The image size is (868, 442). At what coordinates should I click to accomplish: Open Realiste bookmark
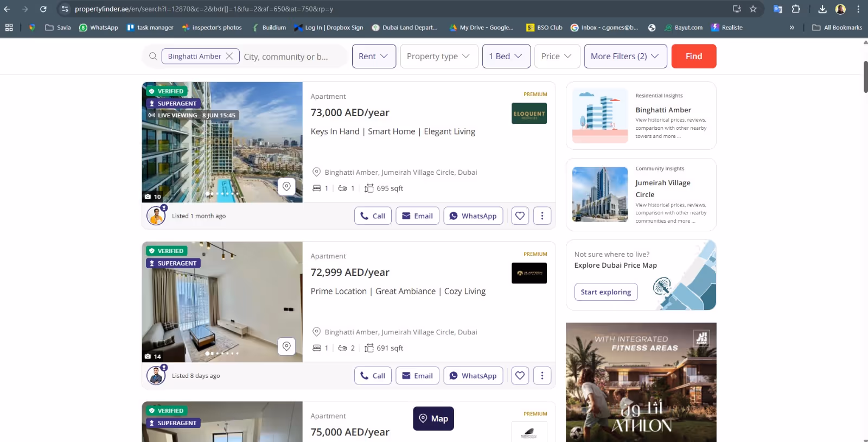(727, 27)
